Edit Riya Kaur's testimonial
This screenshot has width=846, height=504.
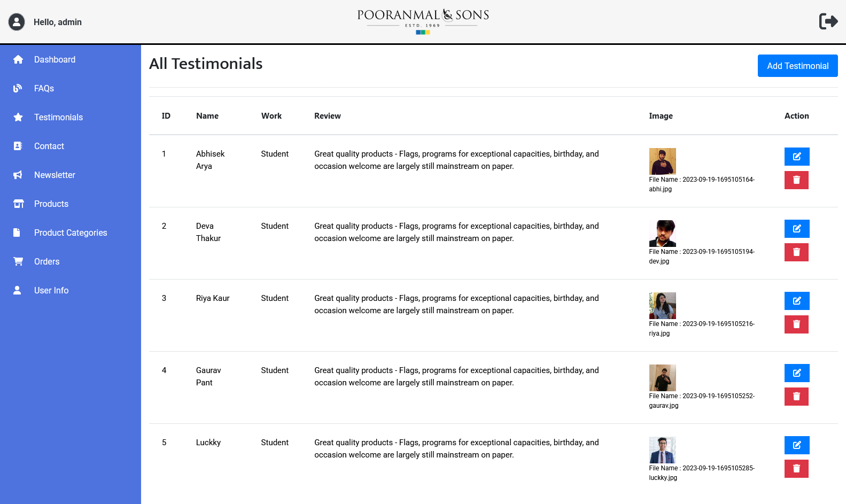(796, 301)
